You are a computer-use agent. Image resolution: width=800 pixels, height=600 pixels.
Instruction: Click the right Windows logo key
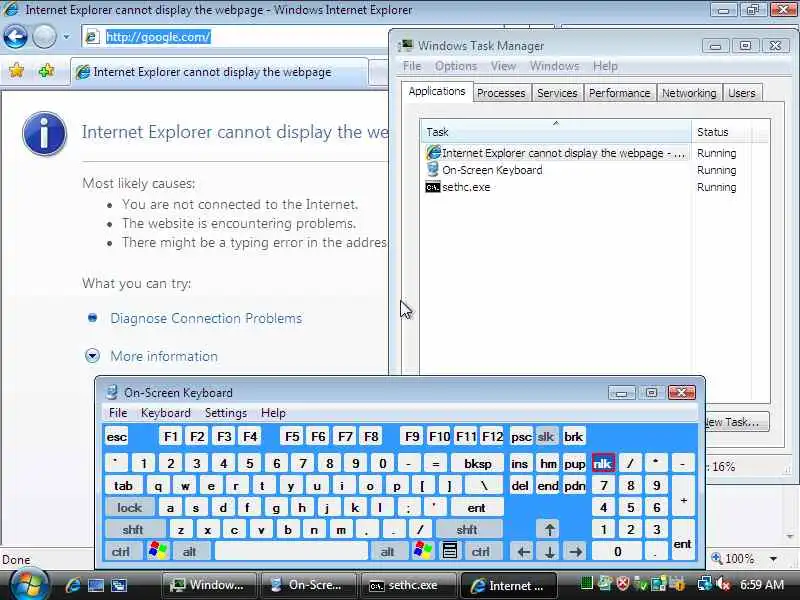click(x=423, y=551)
